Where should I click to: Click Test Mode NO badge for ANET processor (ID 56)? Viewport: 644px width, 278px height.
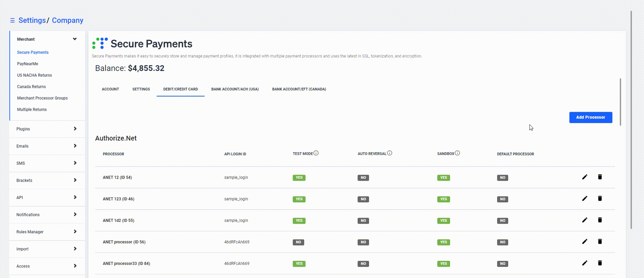(298, 242)
